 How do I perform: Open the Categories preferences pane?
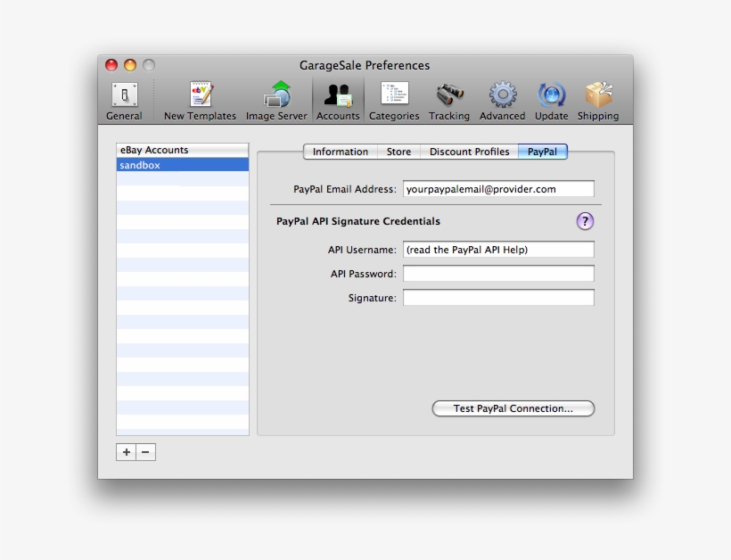(394, 101)
